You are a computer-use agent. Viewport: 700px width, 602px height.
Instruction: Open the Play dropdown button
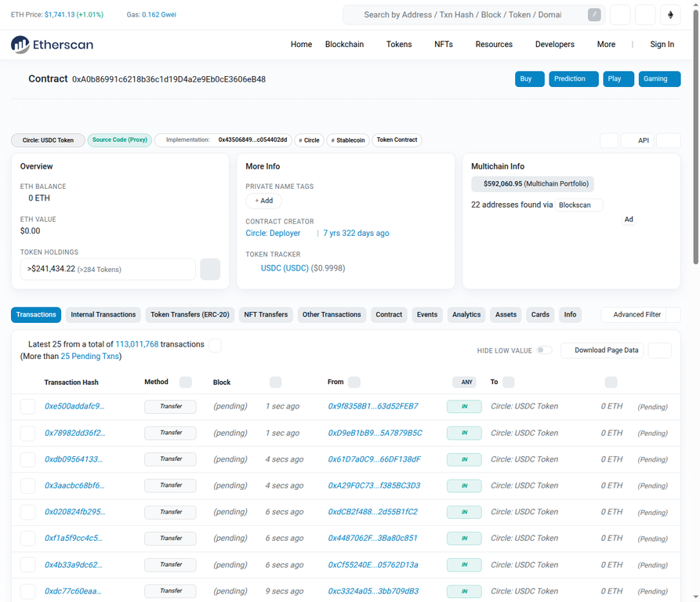click(x=618, y=79)
